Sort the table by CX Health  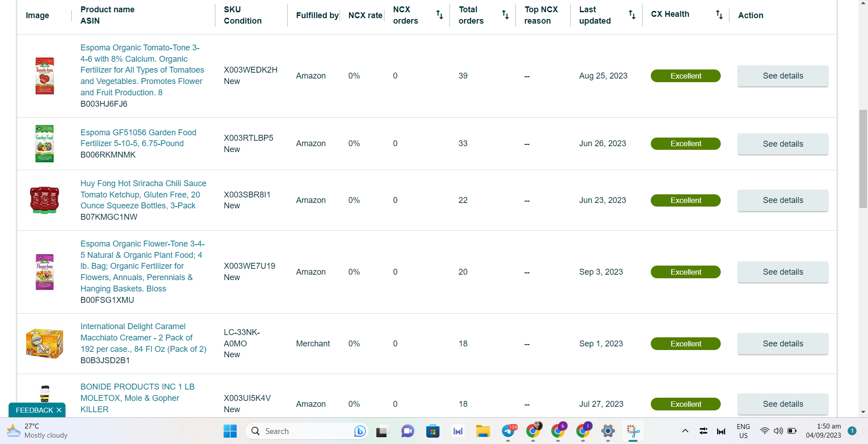pyautogui.click(x=719, y=15)
